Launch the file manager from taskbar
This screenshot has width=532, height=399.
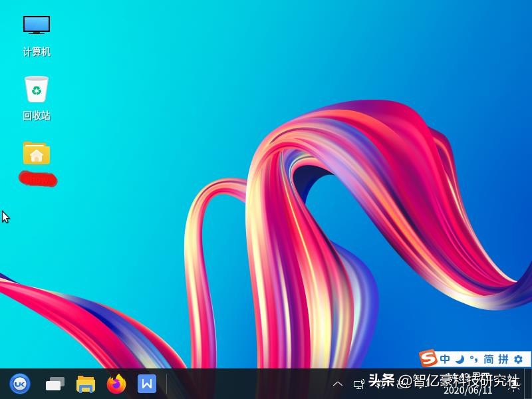86,384
